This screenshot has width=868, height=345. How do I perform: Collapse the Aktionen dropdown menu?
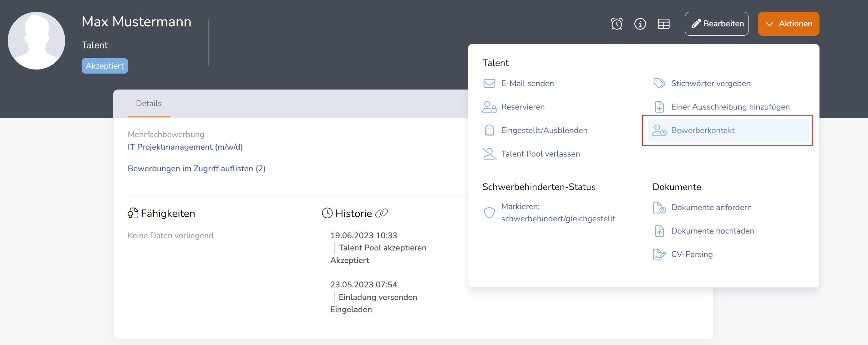788,23
